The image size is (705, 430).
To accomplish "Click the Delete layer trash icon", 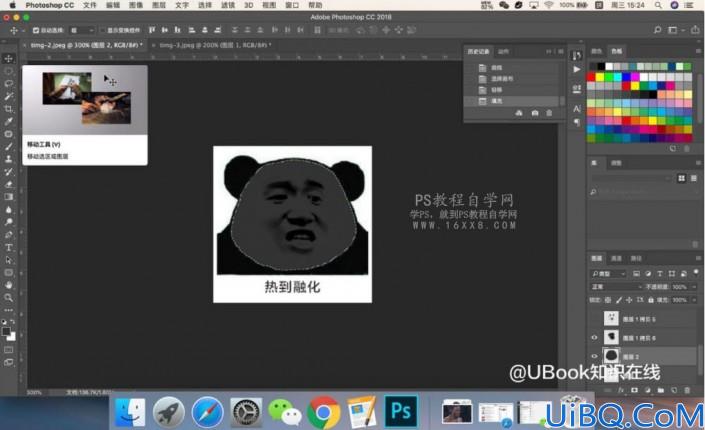I will 687,390.
